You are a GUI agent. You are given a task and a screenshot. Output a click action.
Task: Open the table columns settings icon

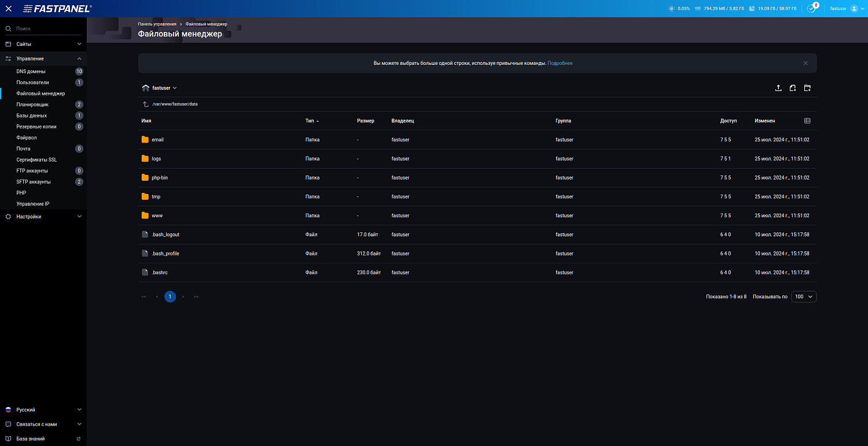tap(807, 120)
